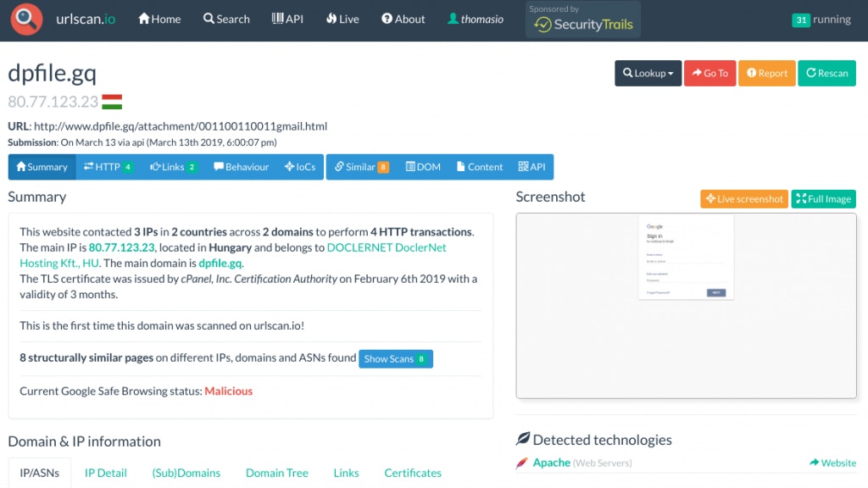Click the dpfile.gq domain link
This screenshot has width=868, height=488.
coord(220,263)
